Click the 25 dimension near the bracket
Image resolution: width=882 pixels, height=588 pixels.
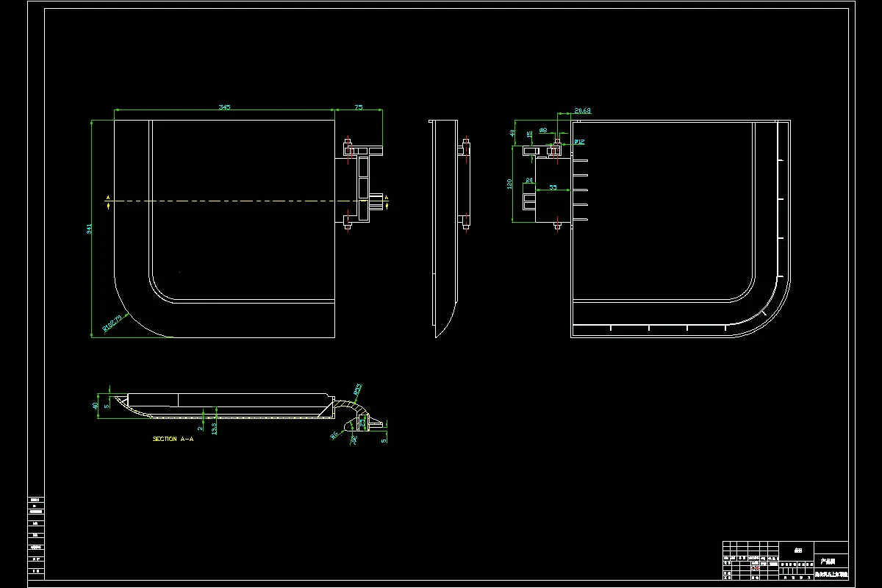coord(363,423)
